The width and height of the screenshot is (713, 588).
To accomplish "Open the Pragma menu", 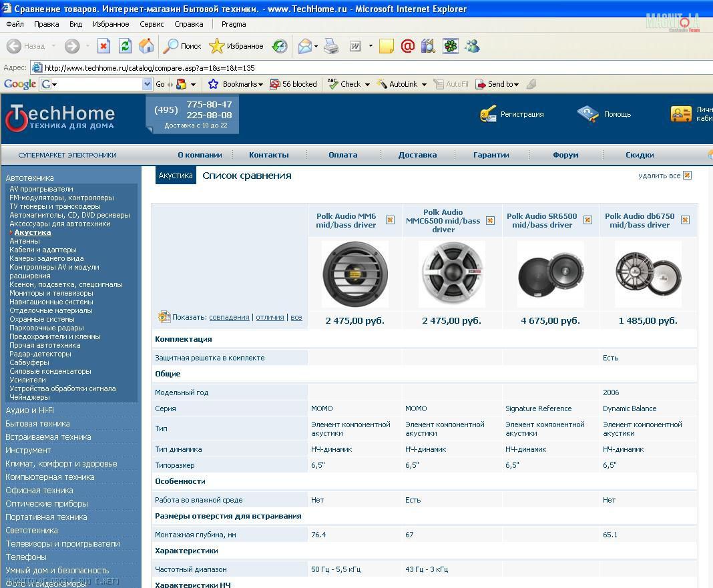I will (234, 24).
